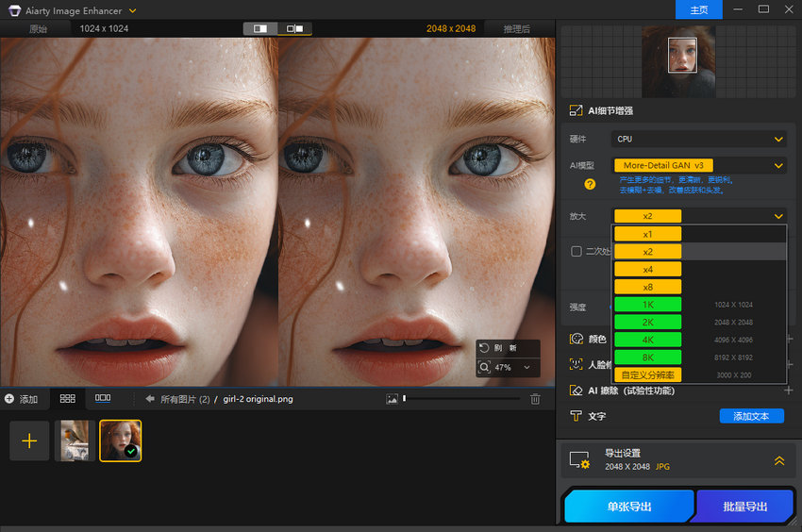This screenshot has height=532, width=802.
Task: Switch to filmstrip thumbnail view
Action: point(103,398)
